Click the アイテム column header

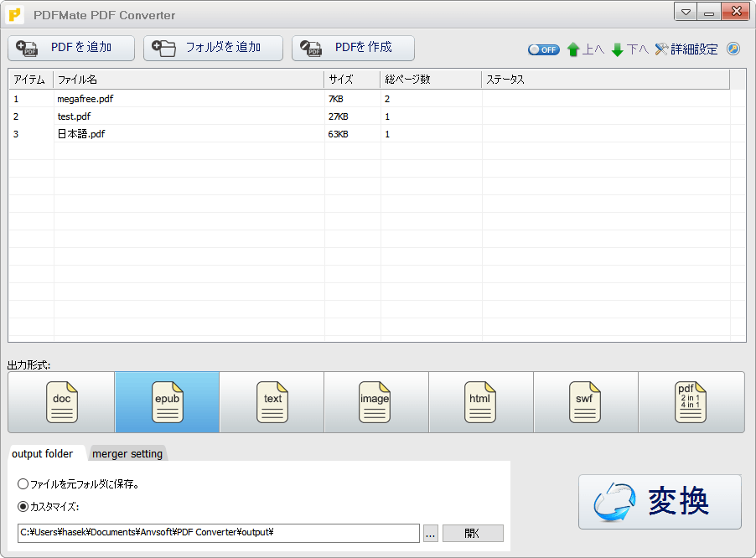point(31,80)
